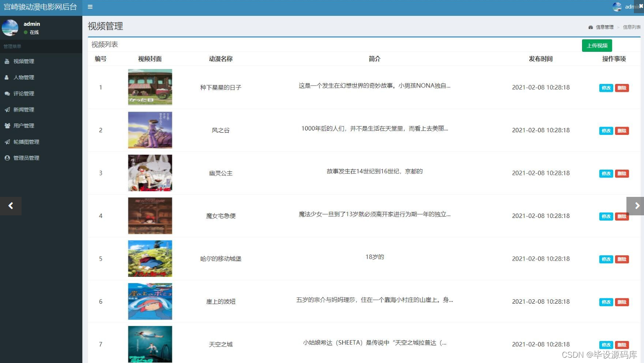Select the description starting with 魔法少女
644x363 pixels.
pos(375,214)
